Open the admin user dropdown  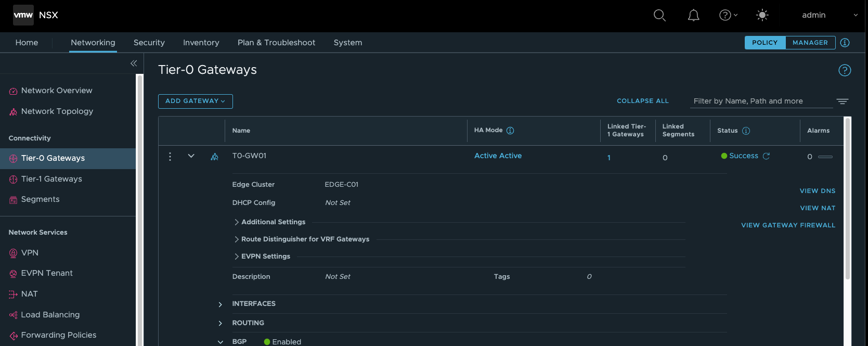830,15
